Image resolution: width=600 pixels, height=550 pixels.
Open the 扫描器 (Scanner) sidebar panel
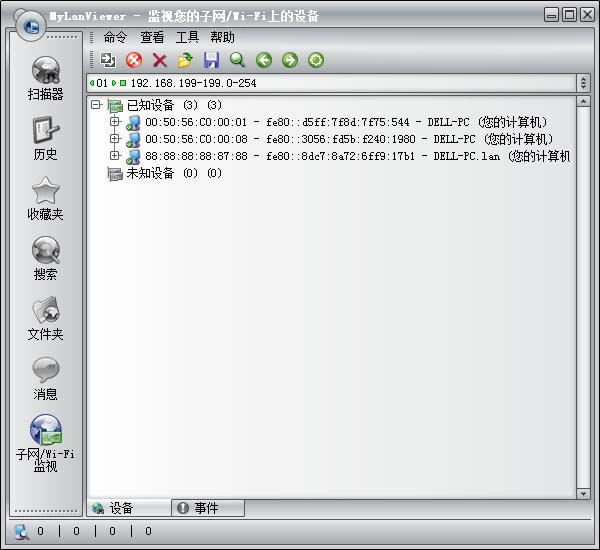click(x=45, y=78)
